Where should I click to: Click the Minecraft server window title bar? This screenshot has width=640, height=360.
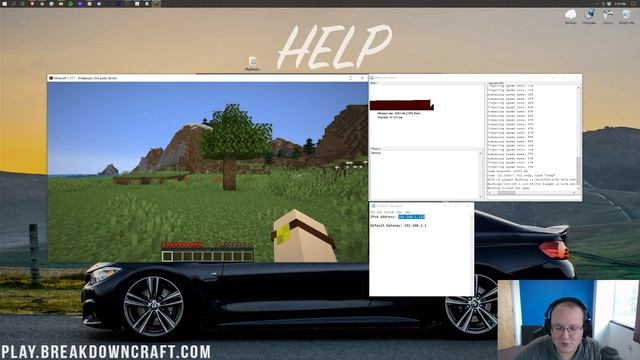(476, 78)
